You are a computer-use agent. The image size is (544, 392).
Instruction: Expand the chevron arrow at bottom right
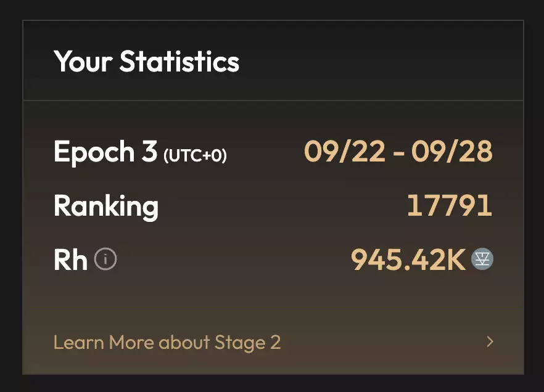coord(490,341)
